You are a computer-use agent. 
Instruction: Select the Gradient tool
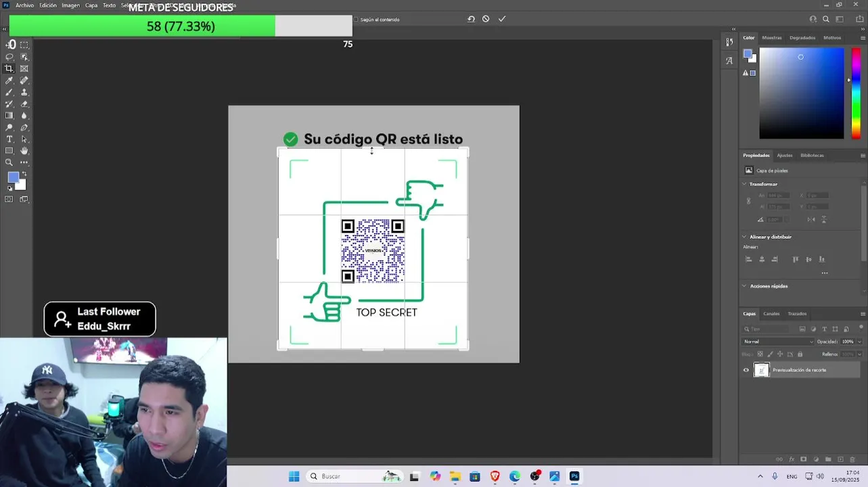click(x=9, y=116)
